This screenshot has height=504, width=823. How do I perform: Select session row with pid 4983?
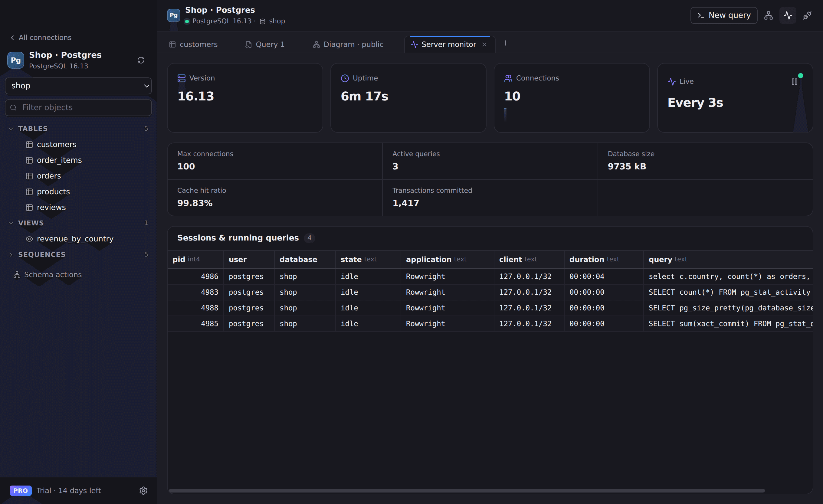click(490, 292)
